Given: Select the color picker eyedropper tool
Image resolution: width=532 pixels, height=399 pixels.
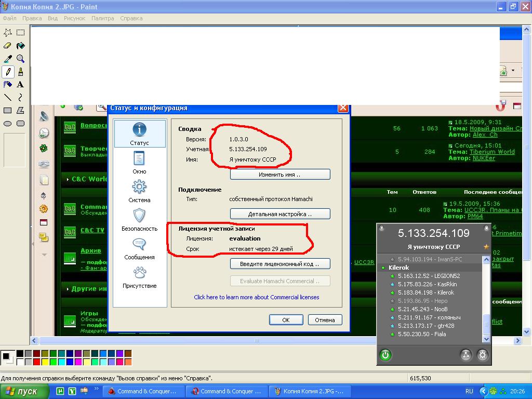Looking at the screenshot, I should tap(8, 59).
